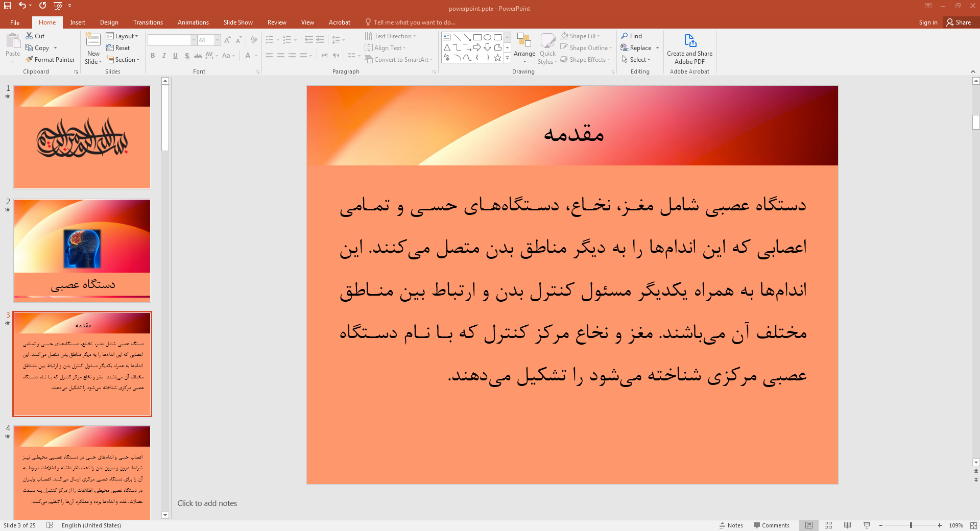Apply text shadow formatting
The height and width of the screenshot is (531, 980).
(x=187, y=56)
